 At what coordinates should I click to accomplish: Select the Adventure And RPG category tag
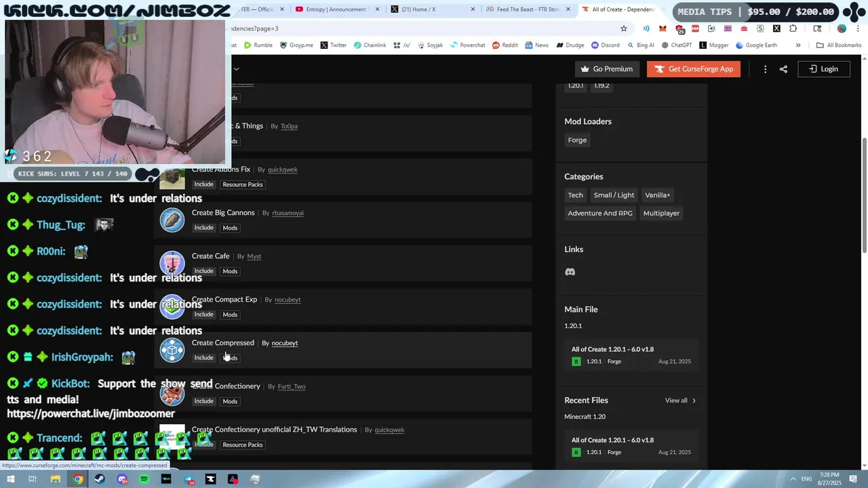coord(600,213)
